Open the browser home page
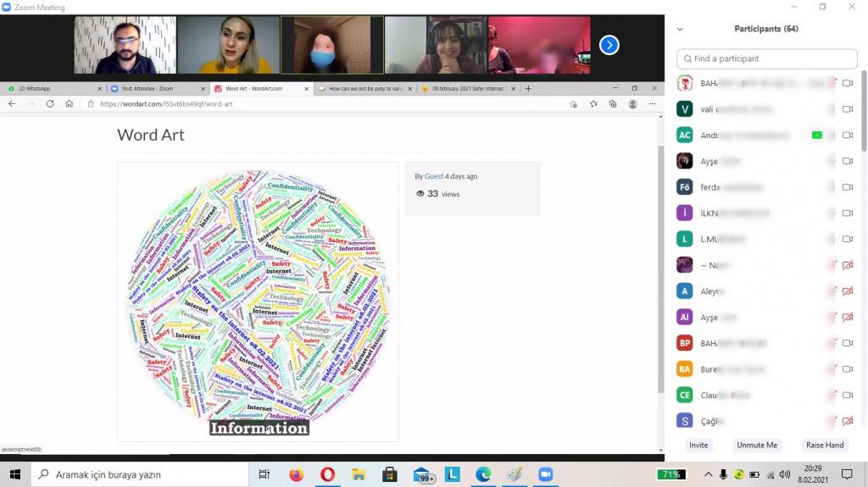This screenshot has width=868, height=487. (70, 103)
